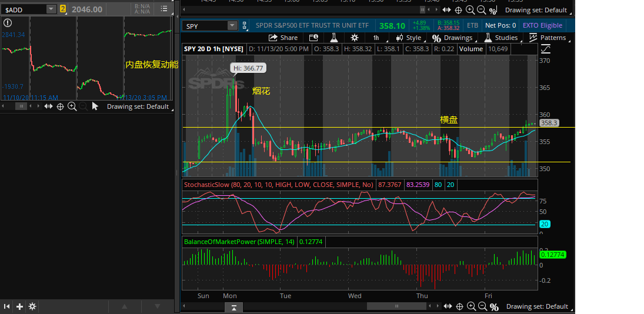The image size is (644, 314).
Task: Open the Studies dropdown menu
Action: 502,38
